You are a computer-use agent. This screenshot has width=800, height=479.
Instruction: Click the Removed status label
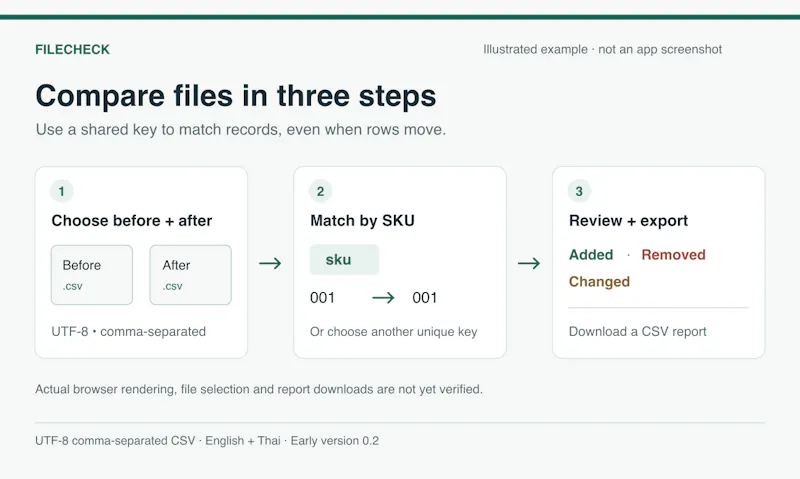(x=673, y=255)
